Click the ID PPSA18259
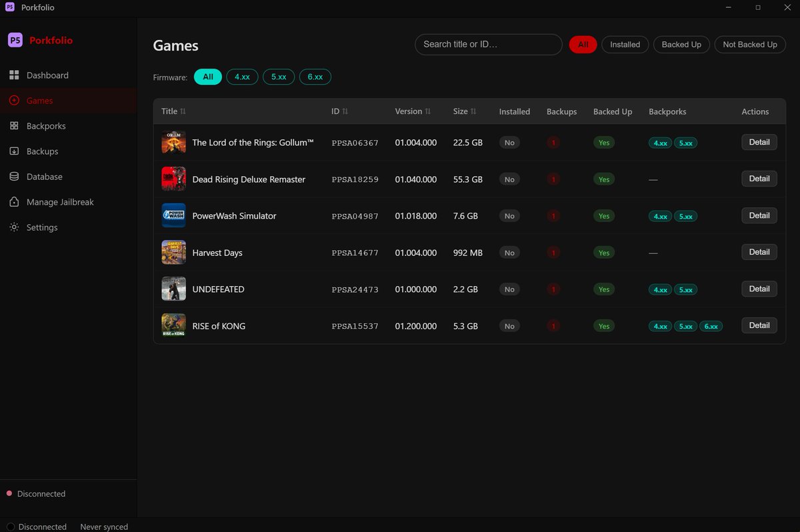This screenshot has width=800, height=532. pos(355,179)
